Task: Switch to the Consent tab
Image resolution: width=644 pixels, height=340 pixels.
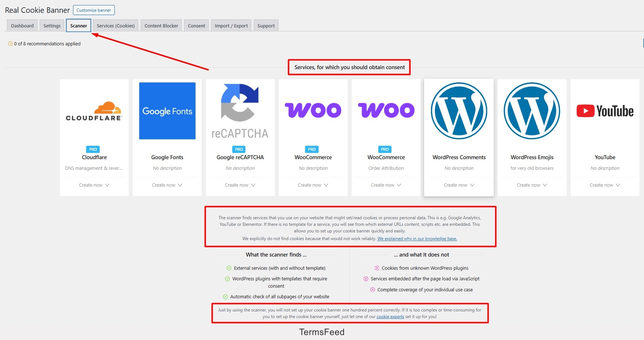Action: click(x=196, y=26)
